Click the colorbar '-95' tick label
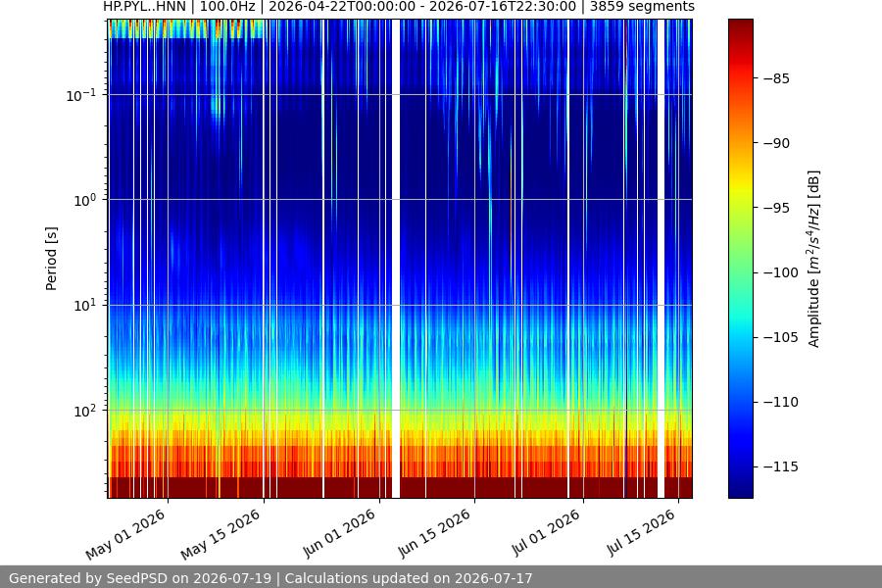 click(x=776, y=208)
